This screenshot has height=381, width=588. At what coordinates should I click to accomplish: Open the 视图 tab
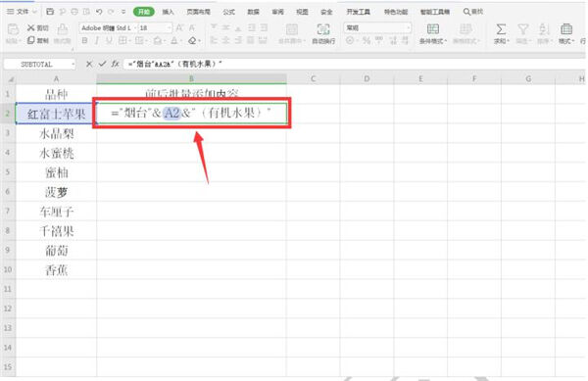302,12
